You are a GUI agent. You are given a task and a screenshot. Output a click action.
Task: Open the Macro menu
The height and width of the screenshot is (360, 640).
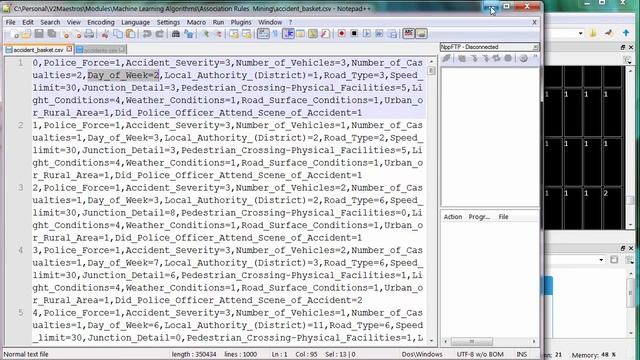point(196,22)
